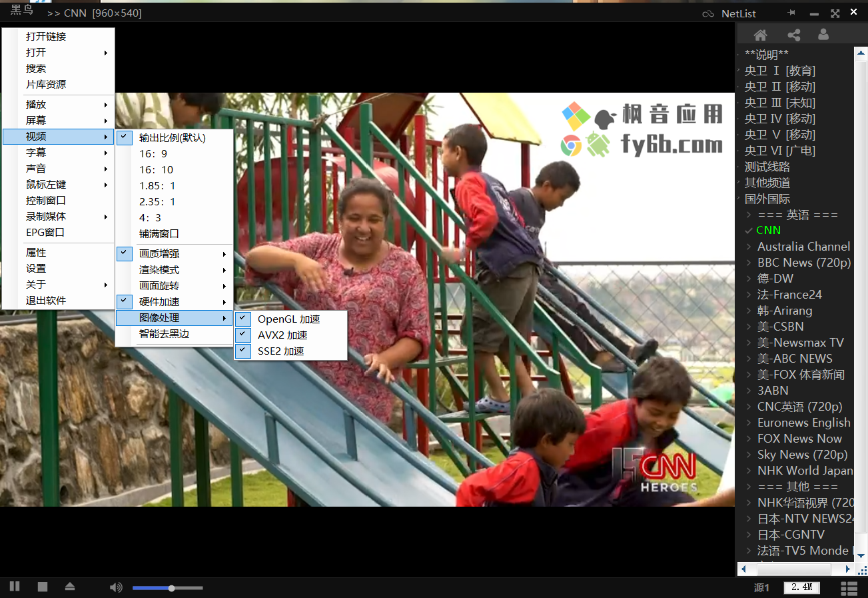
Task: Open the **说明** list entry
Action: (x=766, y=55)
